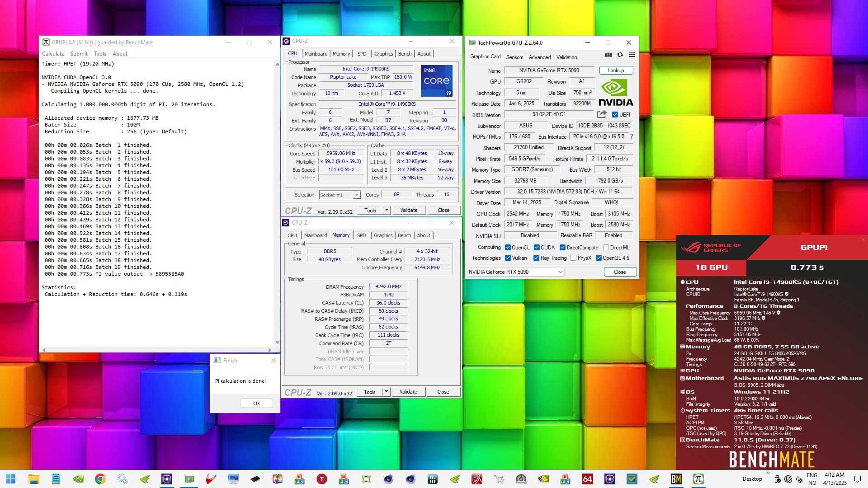
Task: Click the BIOS Version field in GPU-Z
Action: [x=549, y=115]
